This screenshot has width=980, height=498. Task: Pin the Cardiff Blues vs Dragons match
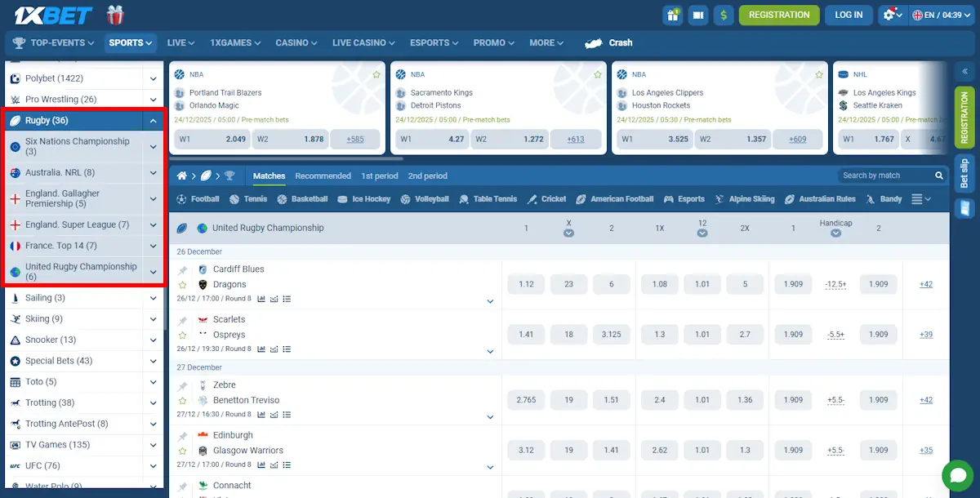182,270
